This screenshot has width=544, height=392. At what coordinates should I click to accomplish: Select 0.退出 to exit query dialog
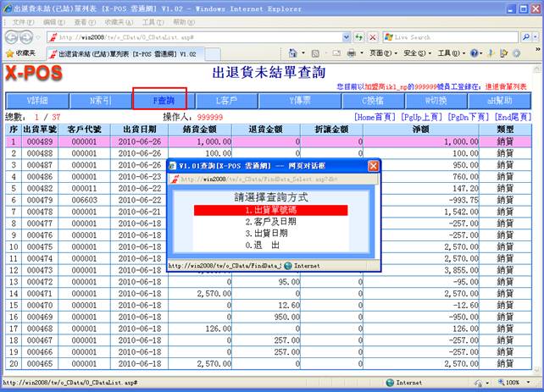(260, 245)
